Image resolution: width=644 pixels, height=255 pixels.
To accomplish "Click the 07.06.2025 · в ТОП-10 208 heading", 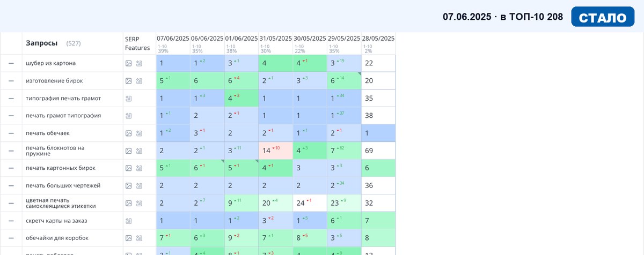I will coord(503,17).
